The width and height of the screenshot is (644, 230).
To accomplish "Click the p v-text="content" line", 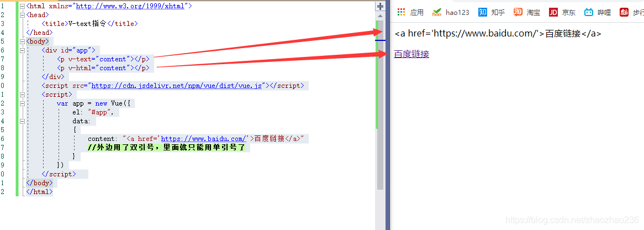I will (x=103, y=59).
